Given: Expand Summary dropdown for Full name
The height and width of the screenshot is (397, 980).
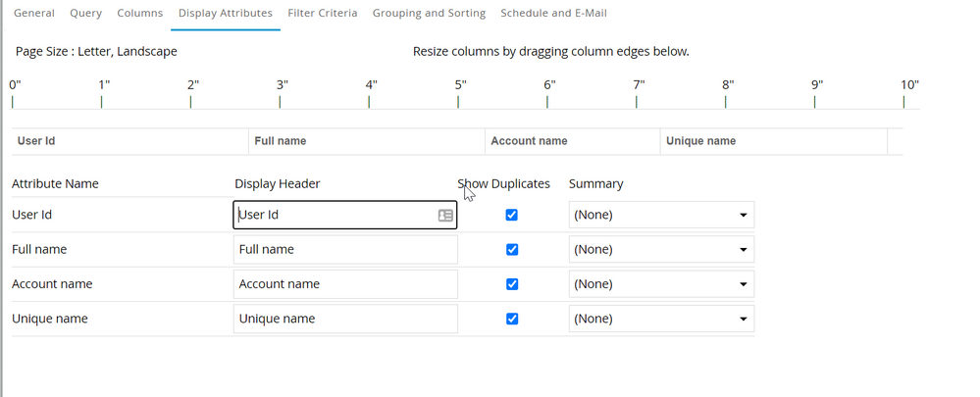Looking at the screenshot, I should [x=661, y=250].
